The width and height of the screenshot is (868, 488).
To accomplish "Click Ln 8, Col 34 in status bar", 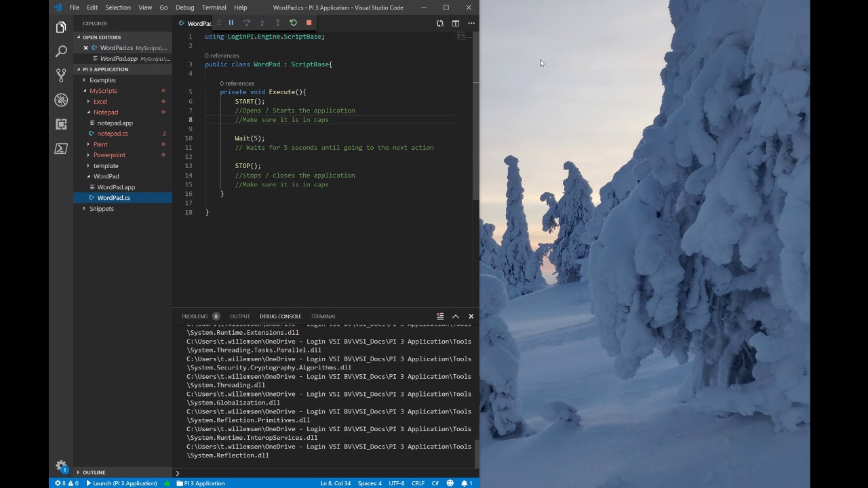I will pos(336,483).
